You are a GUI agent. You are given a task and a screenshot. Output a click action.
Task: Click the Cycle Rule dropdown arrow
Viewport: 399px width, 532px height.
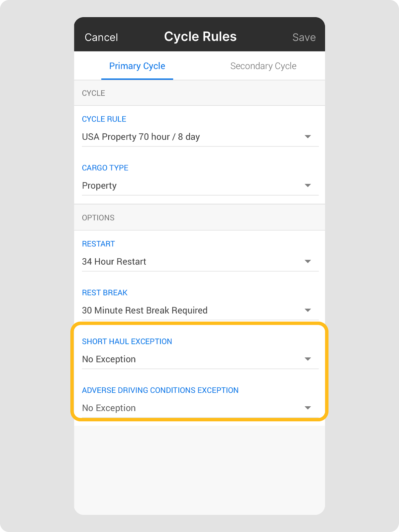(308, 137)
